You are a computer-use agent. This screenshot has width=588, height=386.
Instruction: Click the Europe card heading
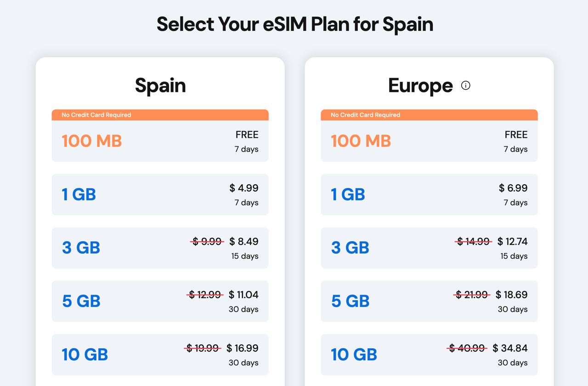click(420, 85)
